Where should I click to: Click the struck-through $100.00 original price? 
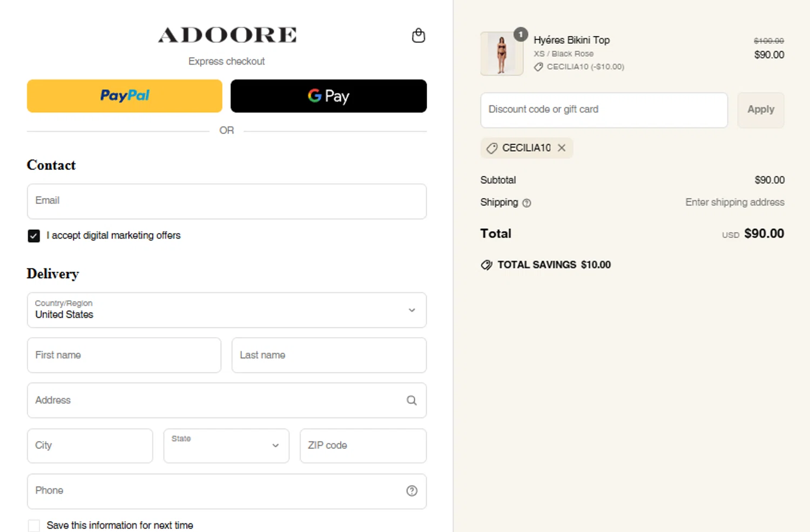(769, 41)
